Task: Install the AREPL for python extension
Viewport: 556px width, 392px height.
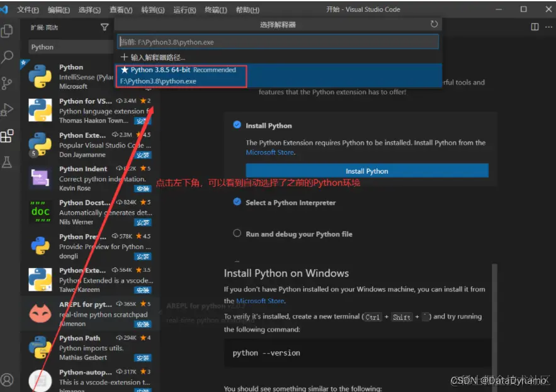Action: 142,324
